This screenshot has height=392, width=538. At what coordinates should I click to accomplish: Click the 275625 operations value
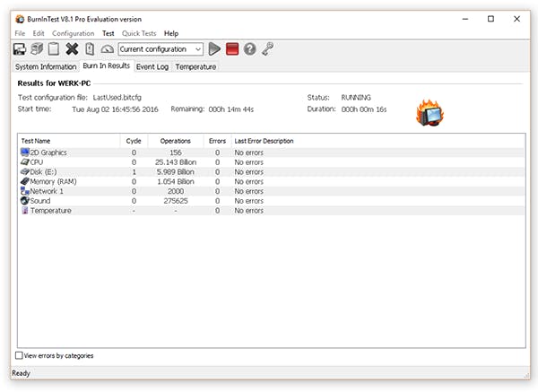coord(176,200)
